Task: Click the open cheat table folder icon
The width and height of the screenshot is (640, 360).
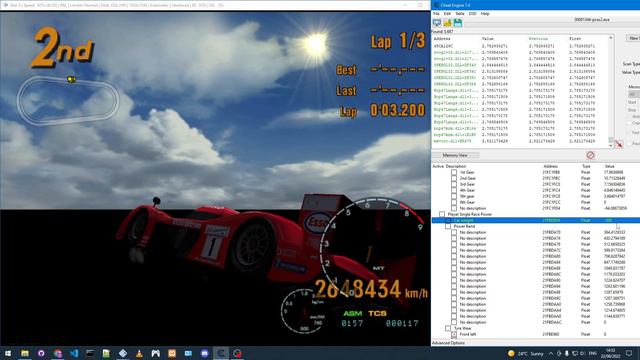Action: click(447, 23)
